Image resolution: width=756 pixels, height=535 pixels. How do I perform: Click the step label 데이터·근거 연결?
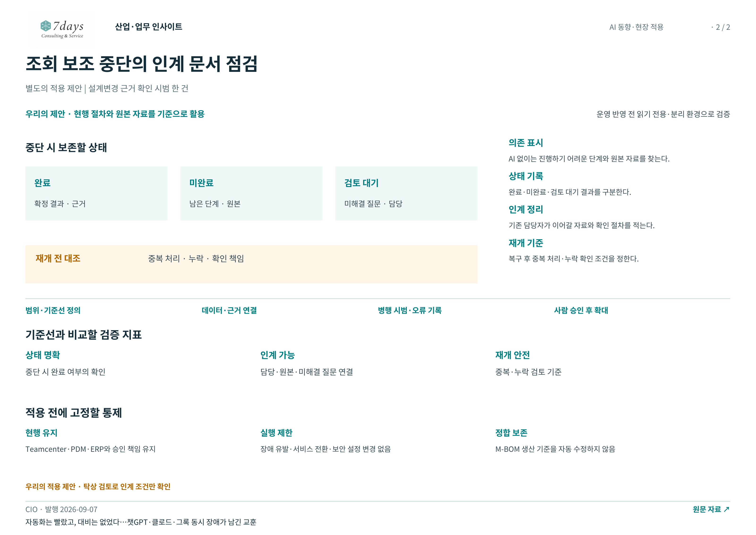point(229,310)
